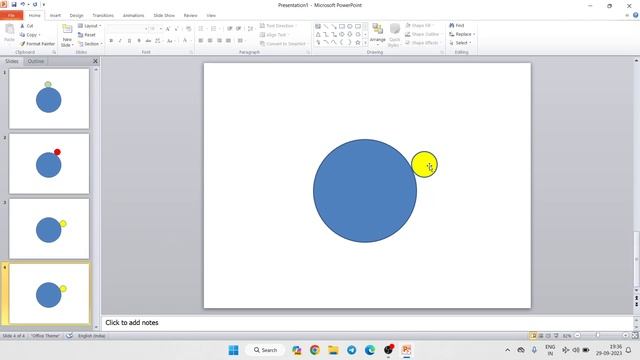Image resolution: width=640 pixels, height=360 pixels.
Task: Open the Shape Outline dropdown
Action: [423, 34]
